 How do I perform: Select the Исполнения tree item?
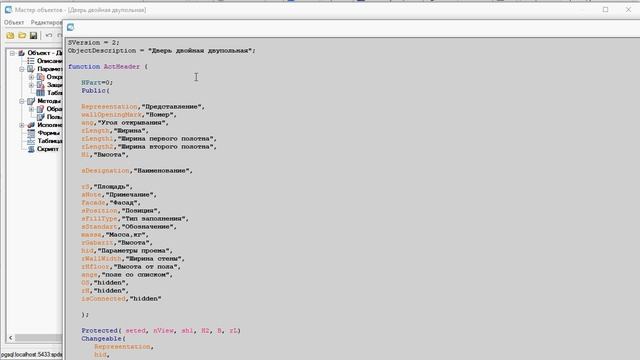(x=49, y=125)
